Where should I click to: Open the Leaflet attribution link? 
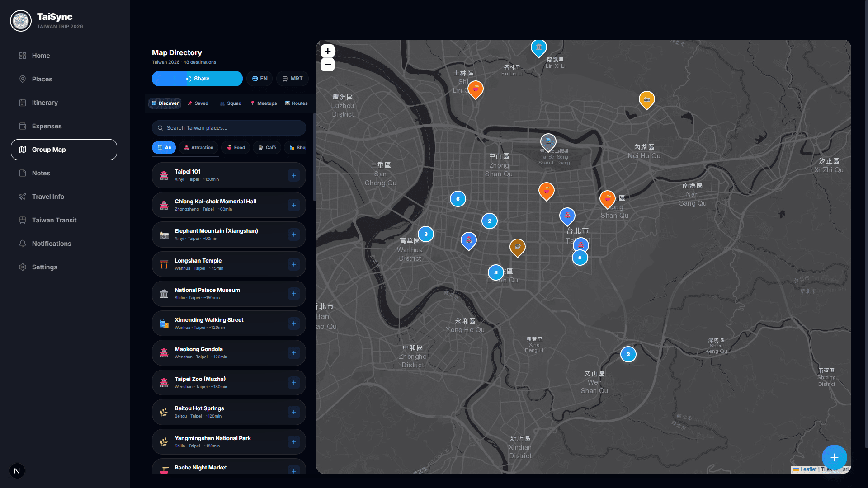click(805, 469)
